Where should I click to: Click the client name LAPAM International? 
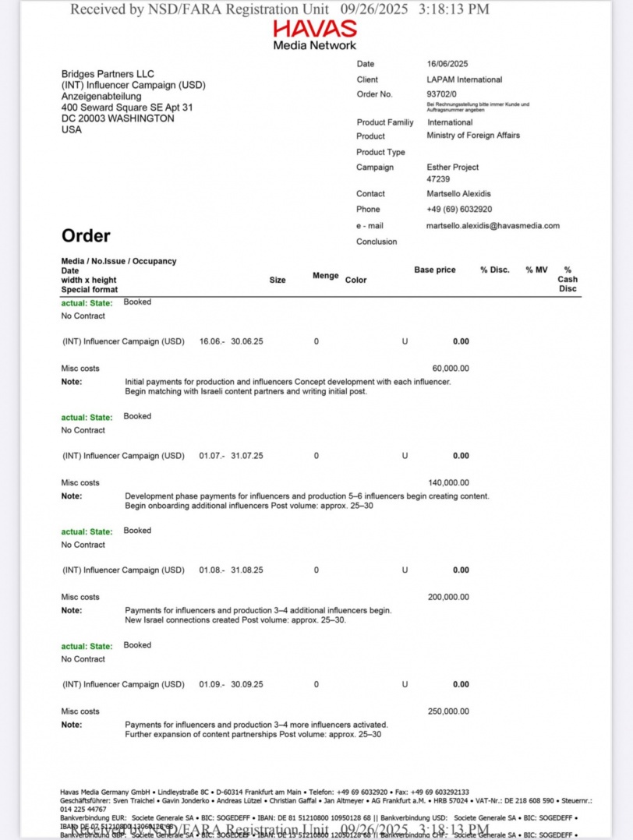pos(464,79)
